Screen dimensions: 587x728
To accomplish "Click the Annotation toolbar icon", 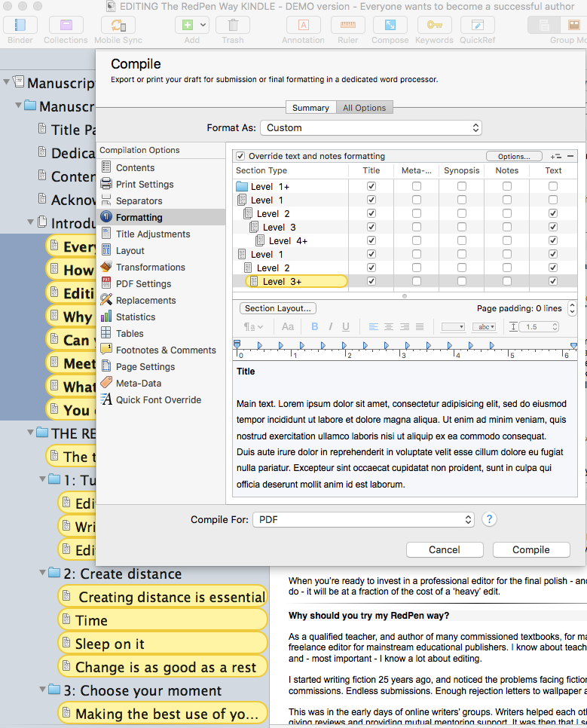I will click(x=303, y=25).
